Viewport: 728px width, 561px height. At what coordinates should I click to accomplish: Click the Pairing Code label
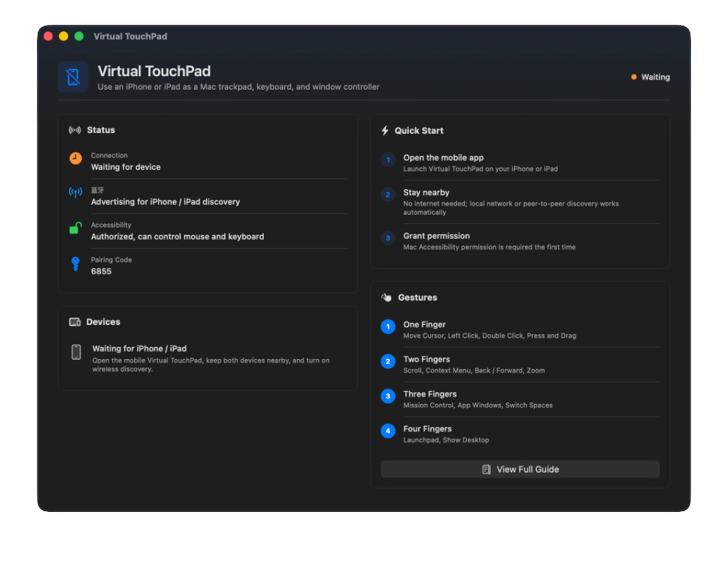tap(112, 260)
